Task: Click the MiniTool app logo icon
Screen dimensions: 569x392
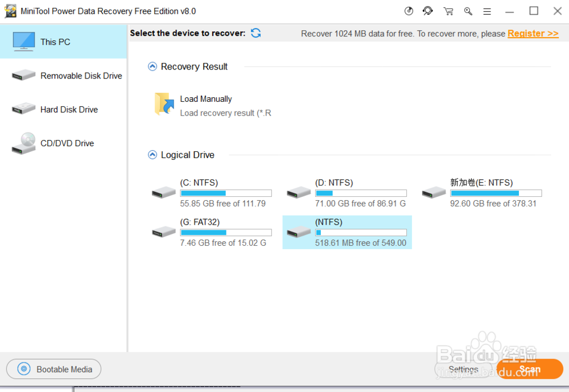Action: pos(10,11)
